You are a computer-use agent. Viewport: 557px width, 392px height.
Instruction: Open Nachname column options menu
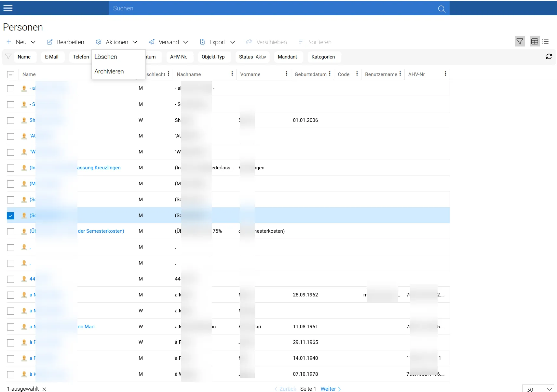tap(232, 74)
